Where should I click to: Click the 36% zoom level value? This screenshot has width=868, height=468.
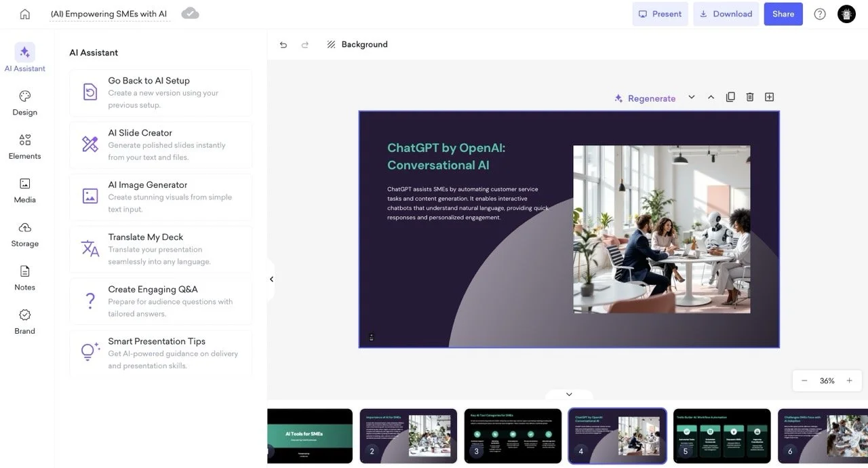(827, 381)
